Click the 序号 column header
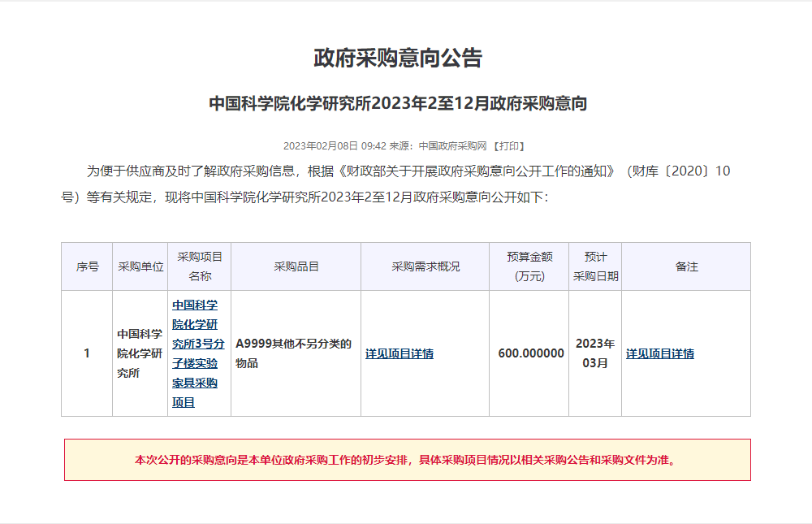The image size is (812, 524). (87, 266)
